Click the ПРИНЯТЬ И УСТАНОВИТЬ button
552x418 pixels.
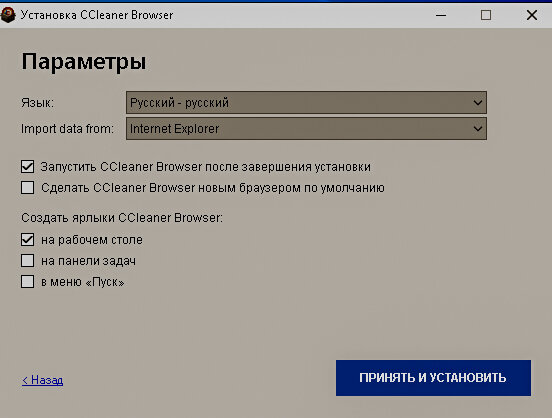(x=433, y=378)
